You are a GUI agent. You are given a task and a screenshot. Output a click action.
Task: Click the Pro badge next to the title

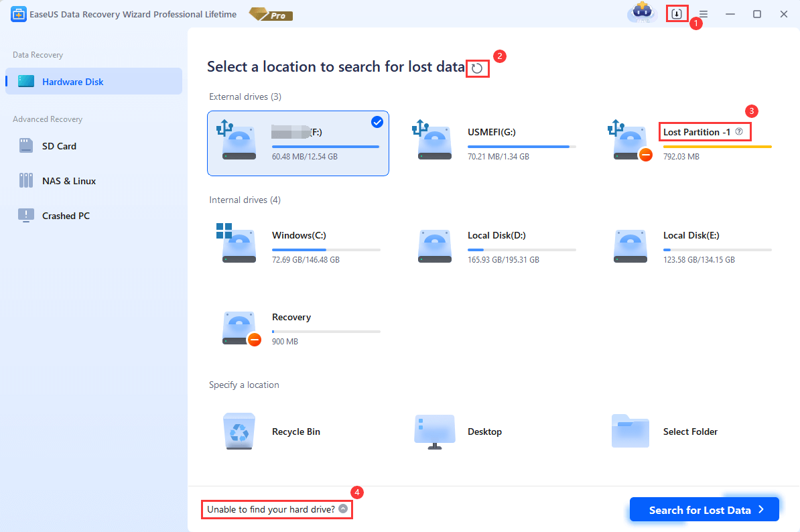[x=270, y=13]
